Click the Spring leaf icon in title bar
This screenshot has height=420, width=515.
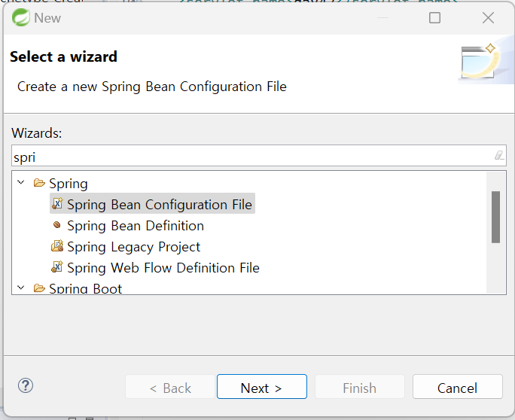20,18
